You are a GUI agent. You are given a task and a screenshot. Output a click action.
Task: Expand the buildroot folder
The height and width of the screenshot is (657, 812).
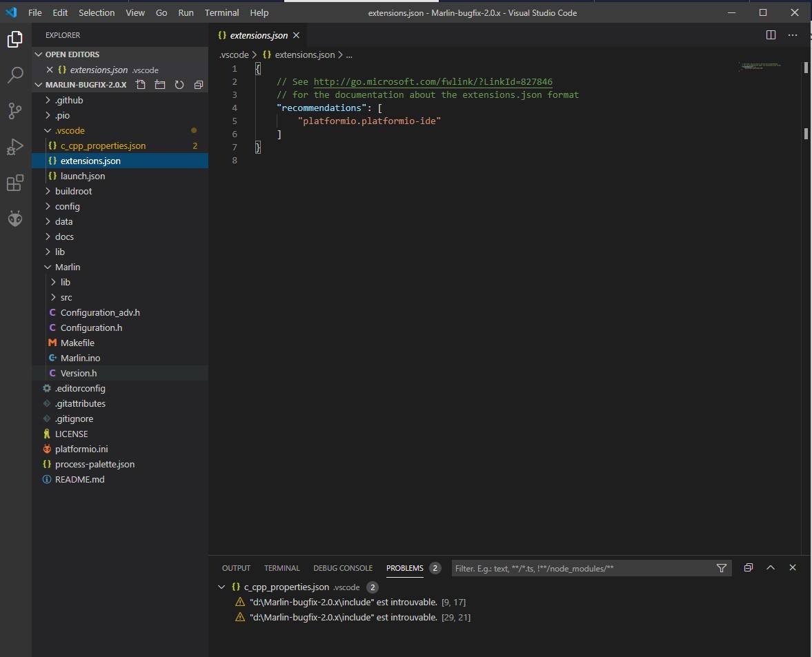point(73,191)
